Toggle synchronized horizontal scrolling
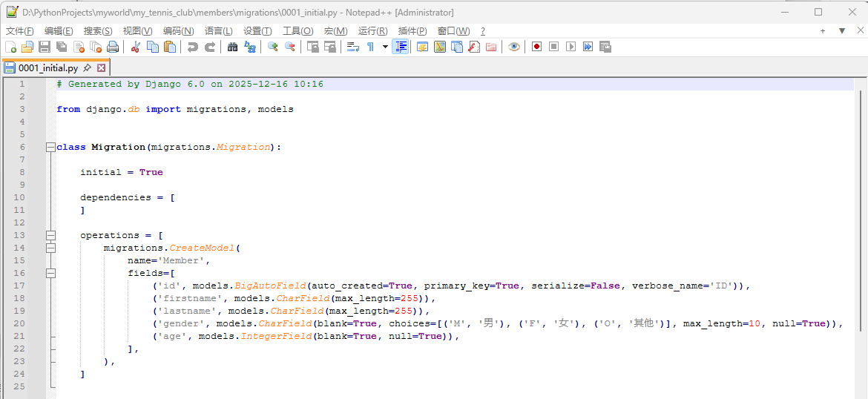 (x=330, y=47)
